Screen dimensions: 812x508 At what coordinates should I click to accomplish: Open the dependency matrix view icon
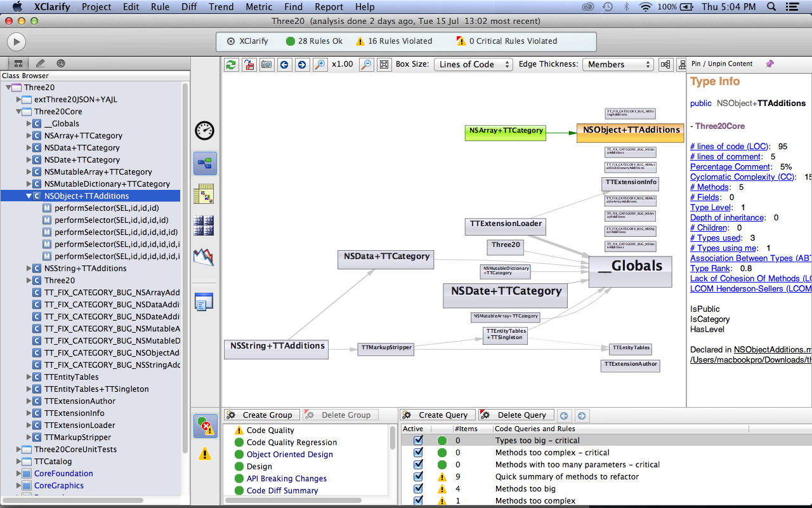coord(204,194)
